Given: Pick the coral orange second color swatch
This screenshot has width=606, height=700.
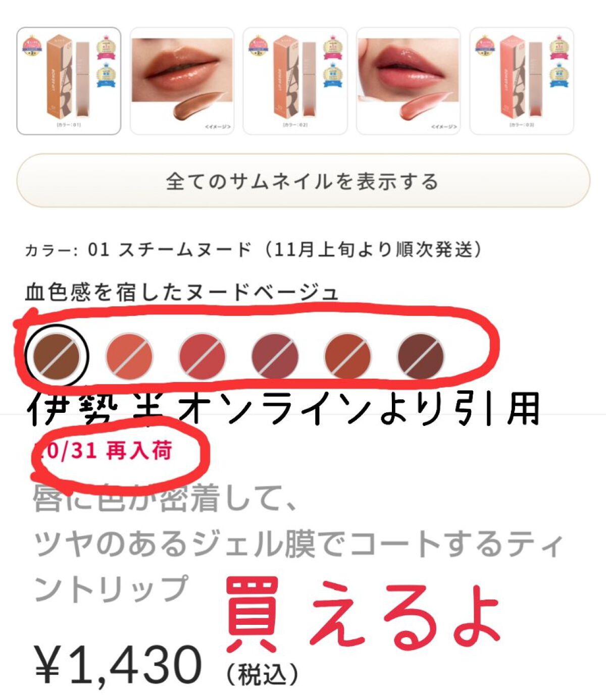Looking at the screenshot, I should [x=129, y=356].
